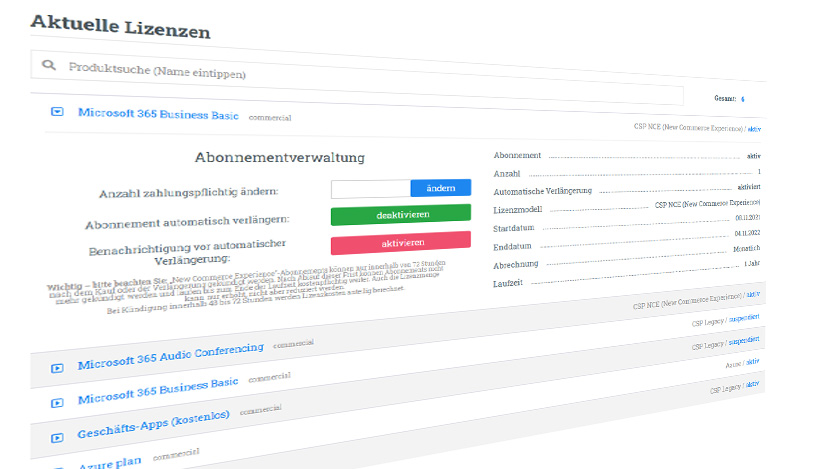The height and width of the screenshot is (469, 833).
Task: Click suspendiert in the Geschäfts-Apps row
Action: (x=744, y=340)
